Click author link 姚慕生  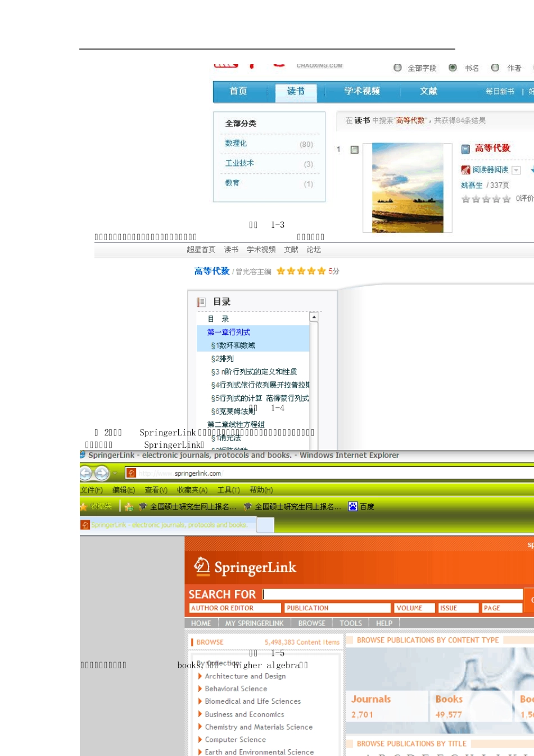pyautogui.click(x=472, y=185)
